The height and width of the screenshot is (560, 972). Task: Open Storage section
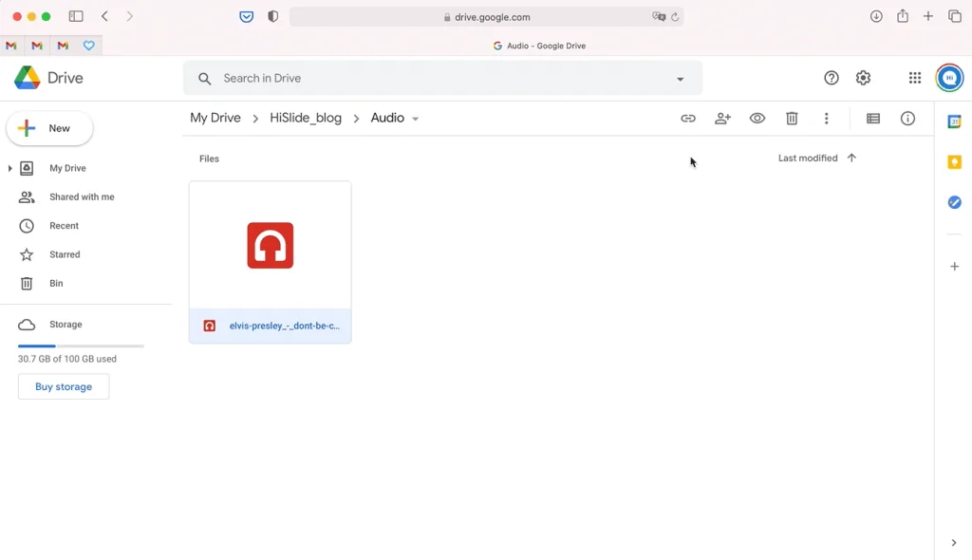coord(65,325)
